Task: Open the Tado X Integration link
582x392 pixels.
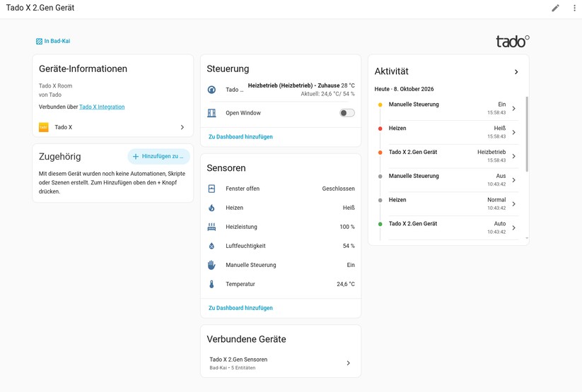Action: (102, 107)
